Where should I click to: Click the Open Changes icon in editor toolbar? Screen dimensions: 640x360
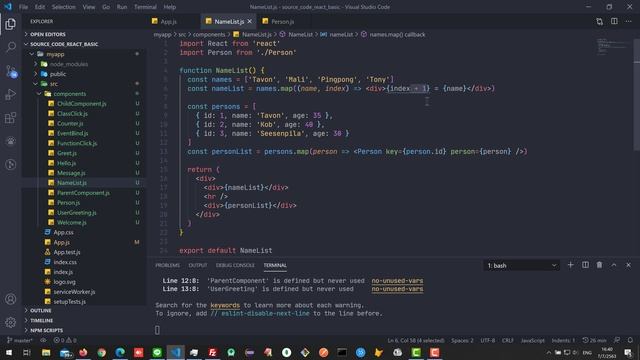coord(599,21)
